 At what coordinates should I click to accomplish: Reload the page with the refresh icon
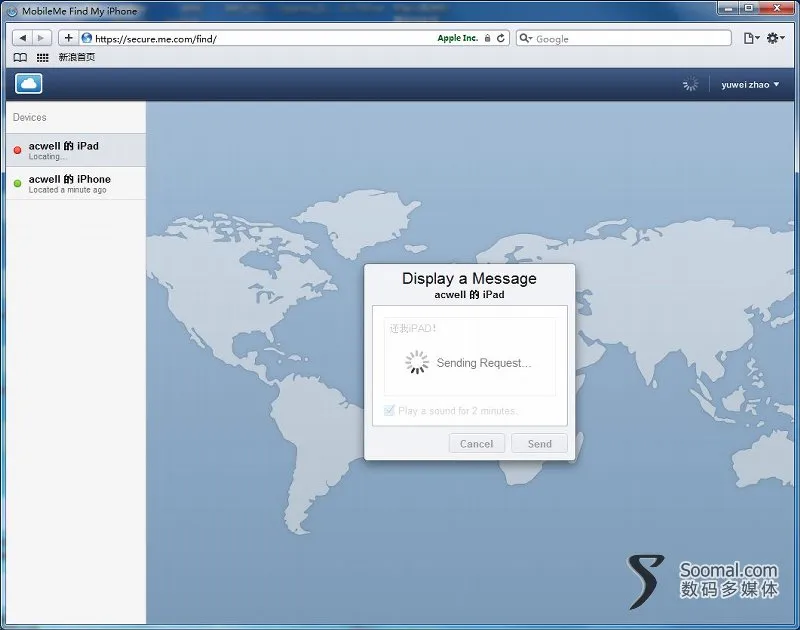[501, 38]
